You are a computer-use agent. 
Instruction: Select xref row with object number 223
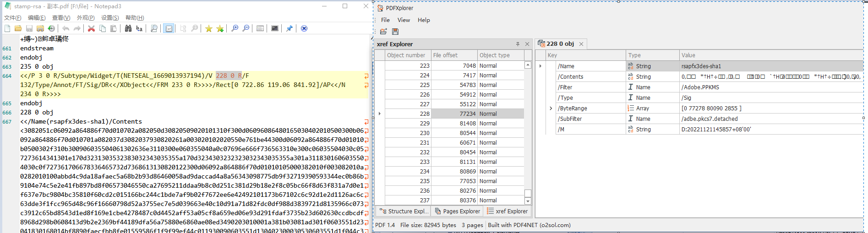pos(454,66)
